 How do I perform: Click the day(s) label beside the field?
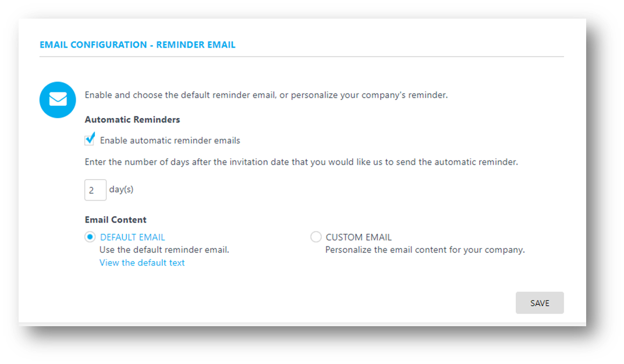pyautogui.click(x=122, y=190)
